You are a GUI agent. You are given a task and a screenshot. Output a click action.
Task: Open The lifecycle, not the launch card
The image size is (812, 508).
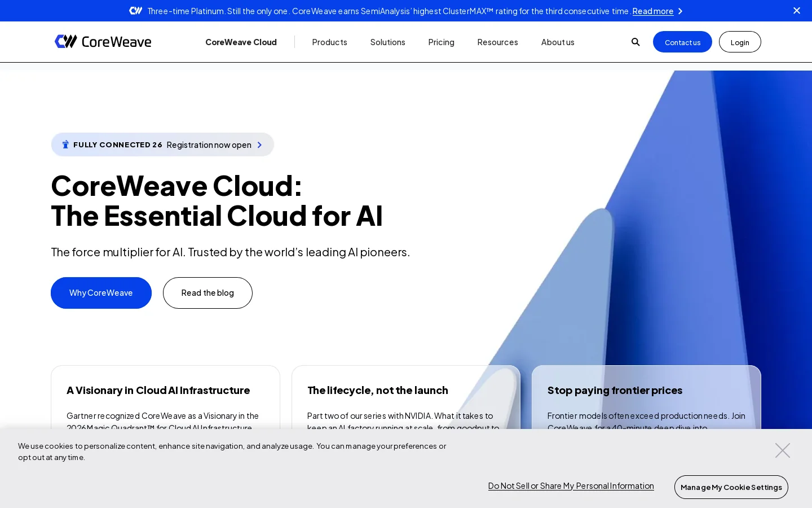click(406, 397)
